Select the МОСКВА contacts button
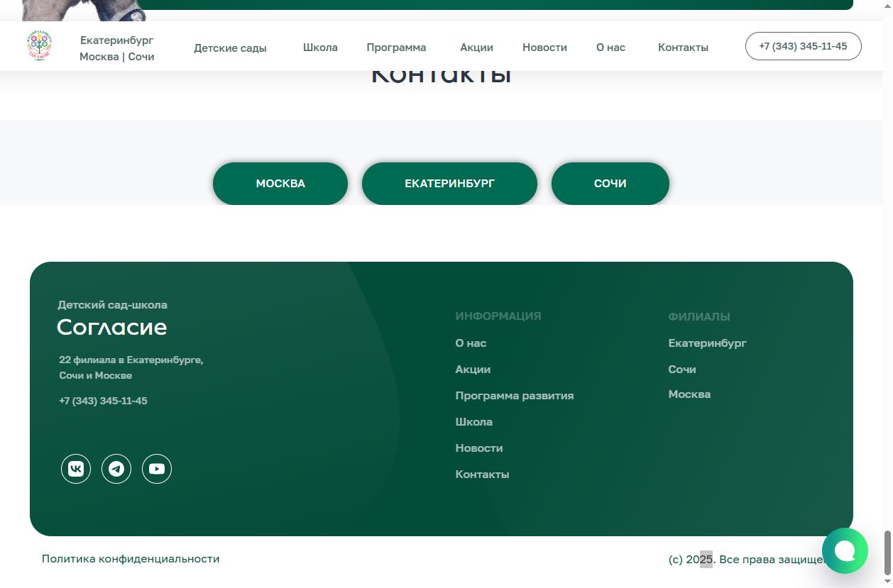This screenshot has height=588, width=893. pyautogui.click(x=280, y=184)
